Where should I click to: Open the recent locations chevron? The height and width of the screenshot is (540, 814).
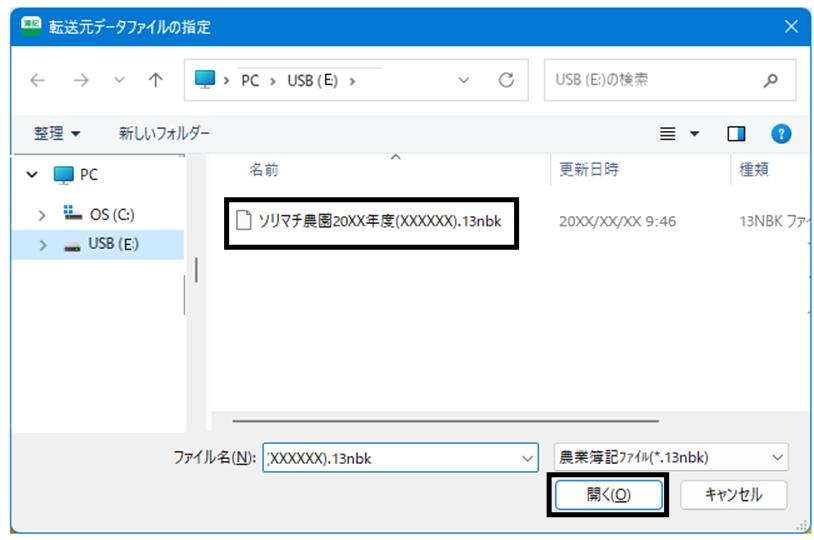tap(119, 80)
